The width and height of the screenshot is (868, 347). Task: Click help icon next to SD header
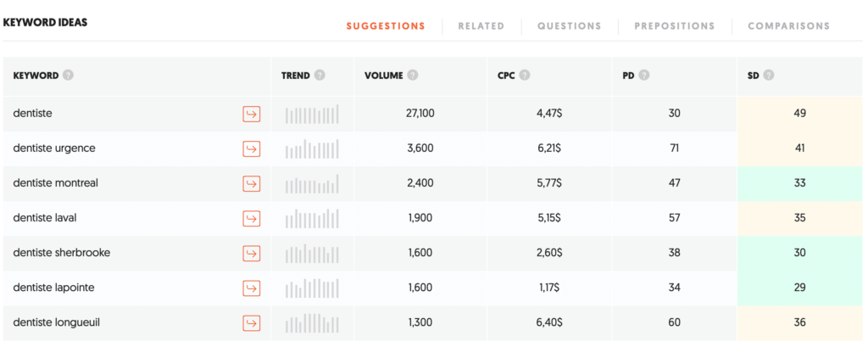click(x=769, y=76)
